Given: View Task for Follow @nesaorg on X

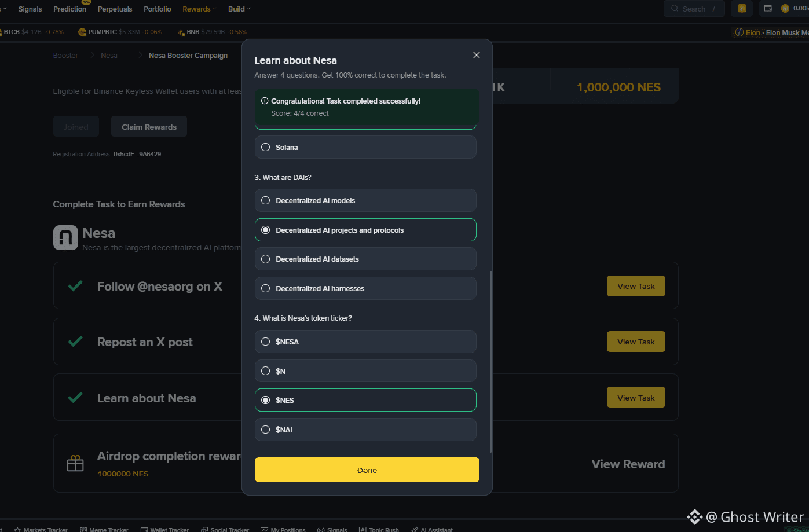Looking at the screenshot, I should tap(636, 286).
